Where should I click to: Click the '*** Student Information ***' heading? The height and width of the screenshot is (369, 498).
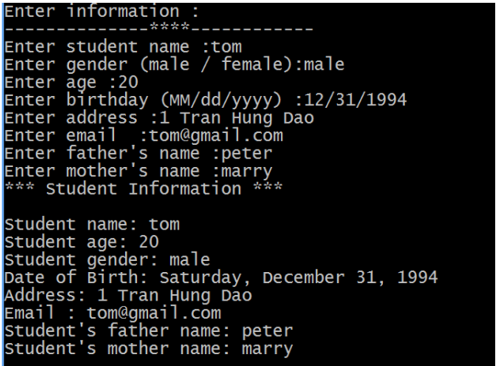(x=144, y=189)
